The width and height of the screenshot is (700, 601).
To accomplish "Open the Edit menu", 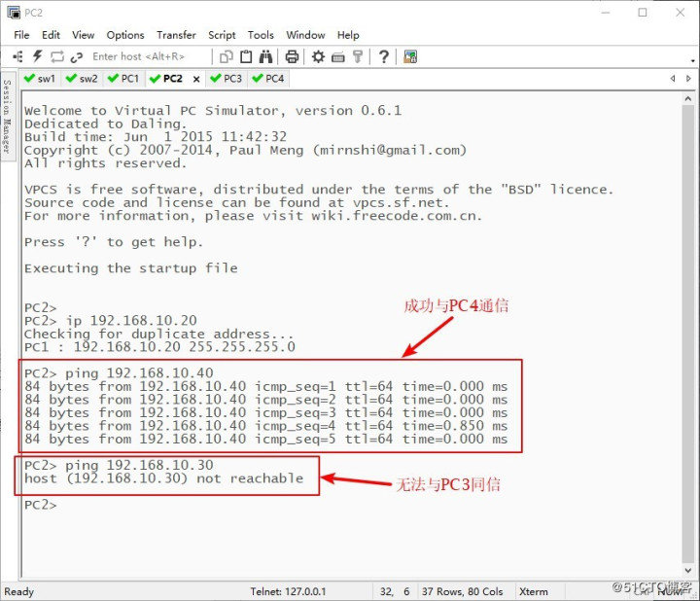I will [51, 35].
